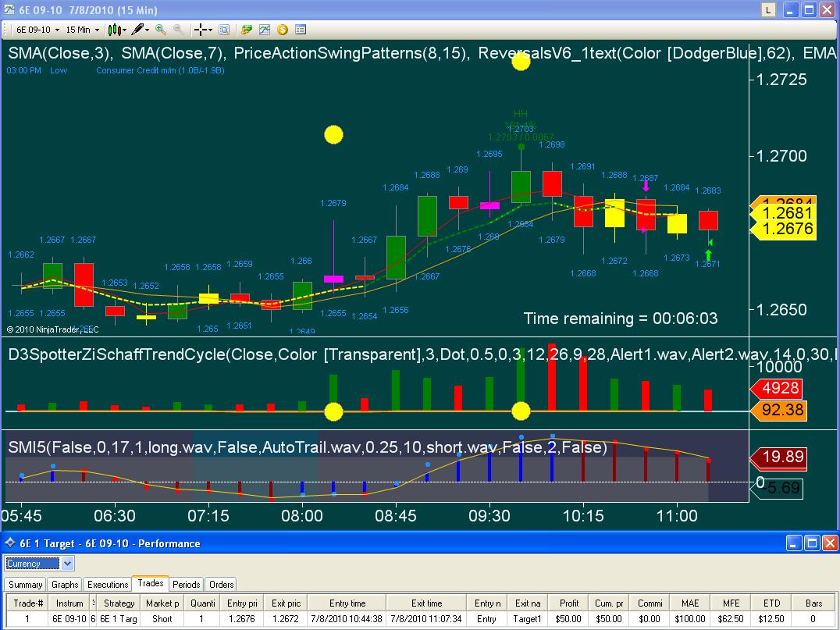The height and width of the screenshot is (630, 840).
Task: Expand the crosshair cursor dropdown arrow
Action: [x=210, y=30]
